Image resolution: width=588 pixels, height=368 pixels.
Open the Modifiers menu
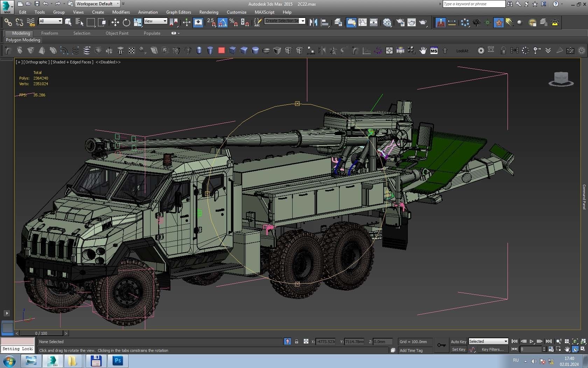[121, 12]
